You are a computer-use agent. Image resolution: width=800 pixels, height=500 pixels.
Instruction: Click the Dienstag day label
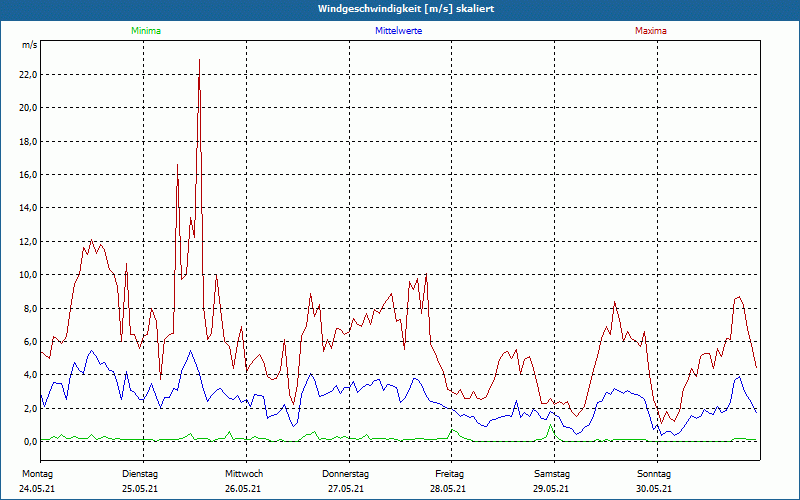[x=140, y=474]
